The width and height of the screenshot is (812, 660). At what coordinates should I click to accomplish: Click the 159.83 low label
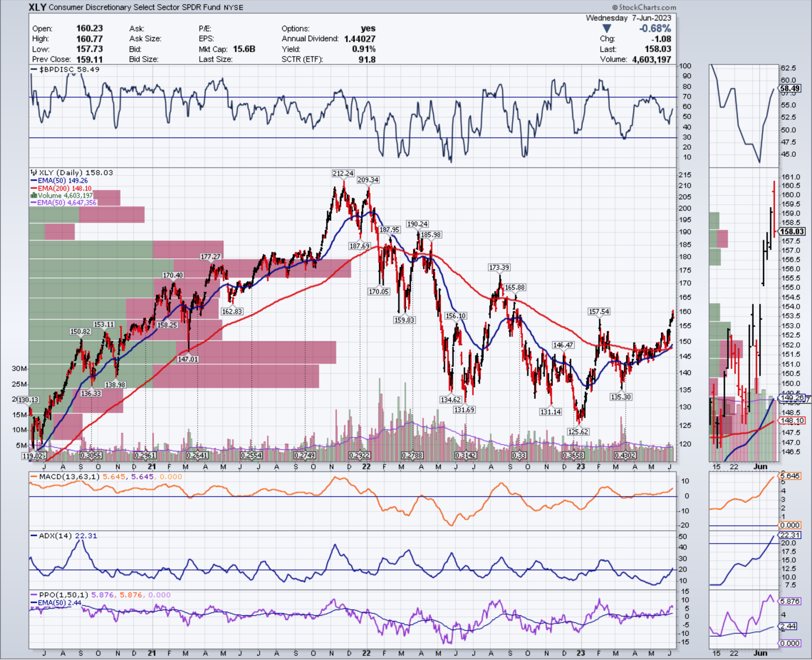coord(404,320)
